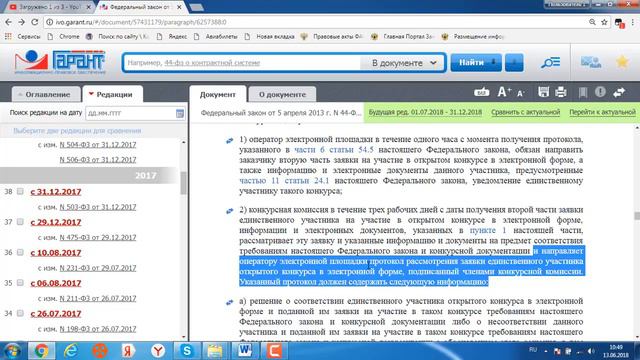Click the document vertical scrollbar thumb
This screenshot has height=360, width=640.
tap(637, 216)
